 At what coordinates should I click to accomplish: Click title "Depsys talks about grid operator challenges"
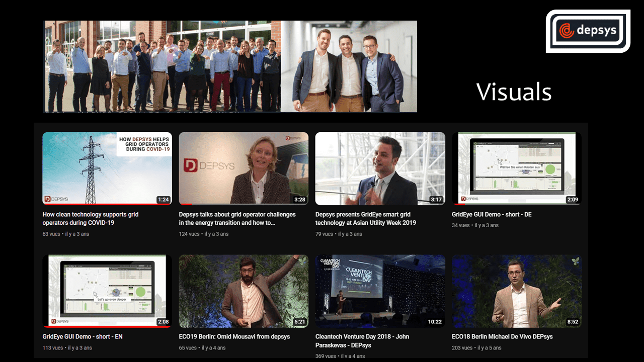click(x=237, y=218)
